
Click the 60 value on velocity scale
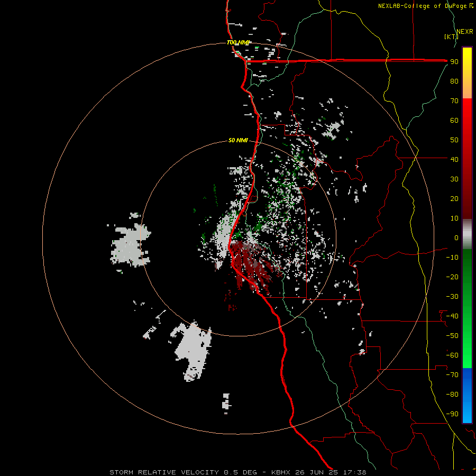coord(454,121)
